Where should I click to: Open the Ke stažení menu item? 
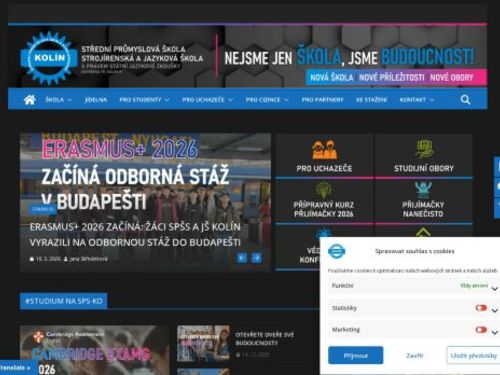(x=371, y=100)
